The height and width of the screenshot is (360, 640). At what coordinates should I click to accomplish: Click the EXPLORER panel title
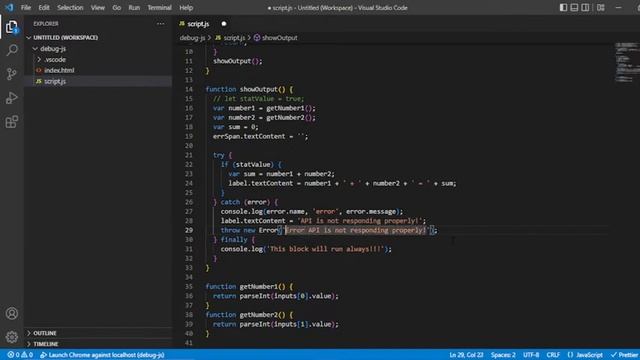click(46, 24)
